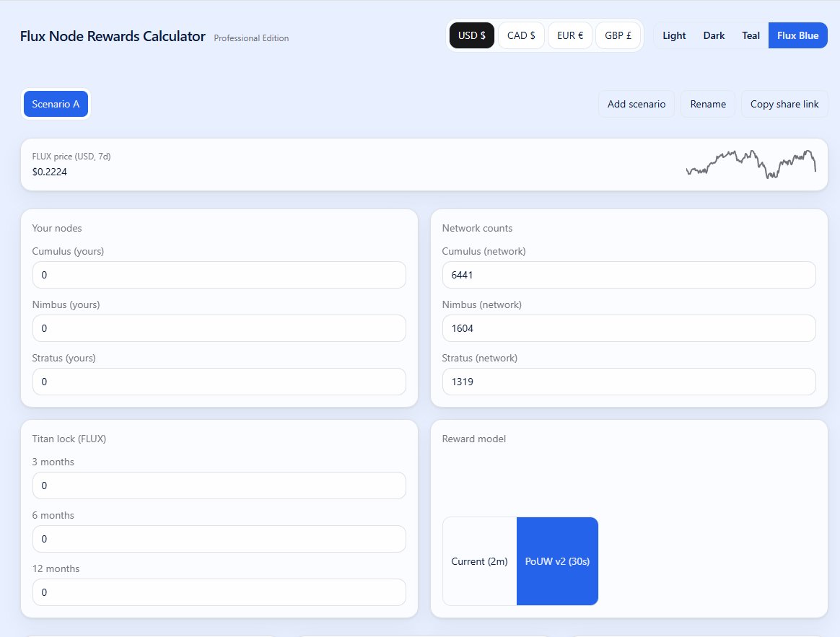Choose PoUW v2 (30s) reward model
This screenshot has width=840, height=637.
(557, 561)
